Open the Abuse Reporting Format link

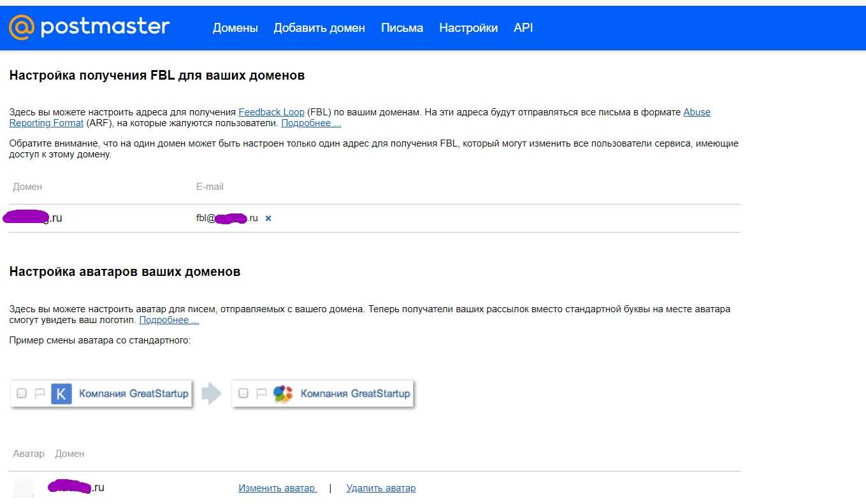[696, 112]
